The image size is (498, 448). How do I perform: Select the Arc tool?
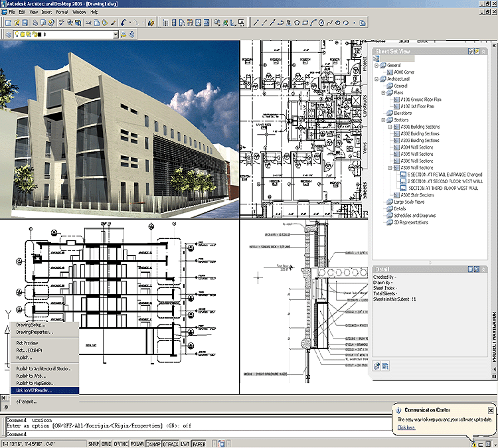[x=313, y=23]
